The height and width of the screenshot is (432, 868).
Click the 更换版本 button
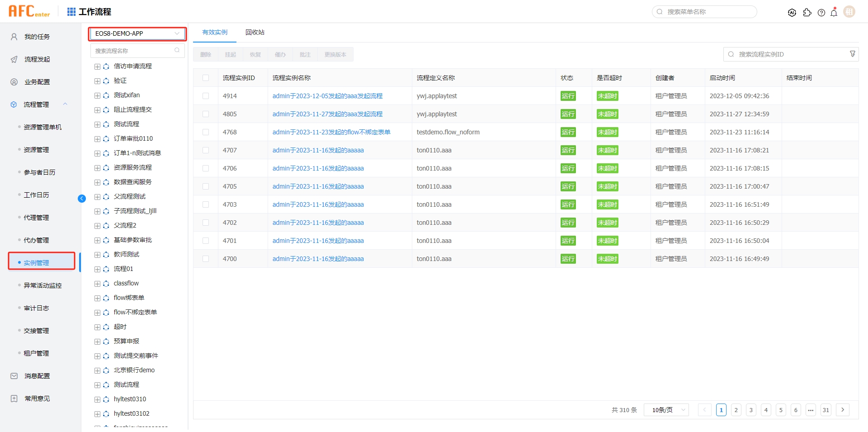click(335, 54)
